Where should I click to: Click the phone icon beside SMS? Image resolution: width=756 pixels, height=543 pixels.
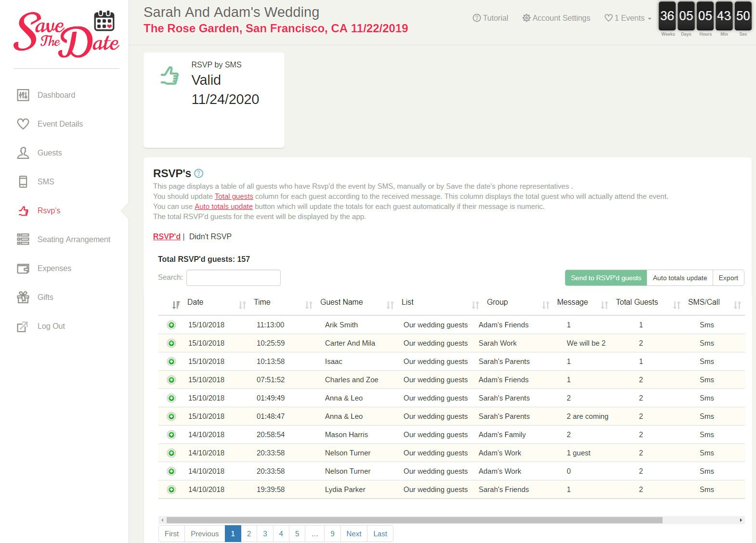[x=23, y=181]
